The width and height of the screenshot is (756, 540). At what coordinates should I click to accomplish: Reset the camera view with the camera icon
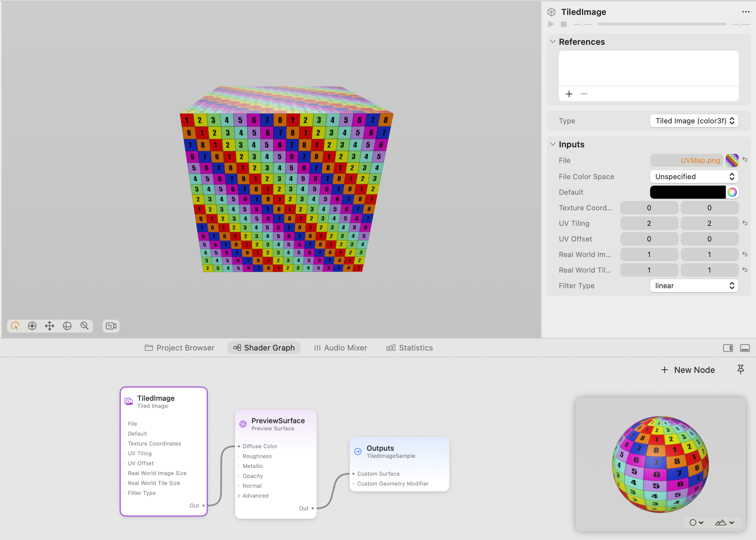[111, 326]
